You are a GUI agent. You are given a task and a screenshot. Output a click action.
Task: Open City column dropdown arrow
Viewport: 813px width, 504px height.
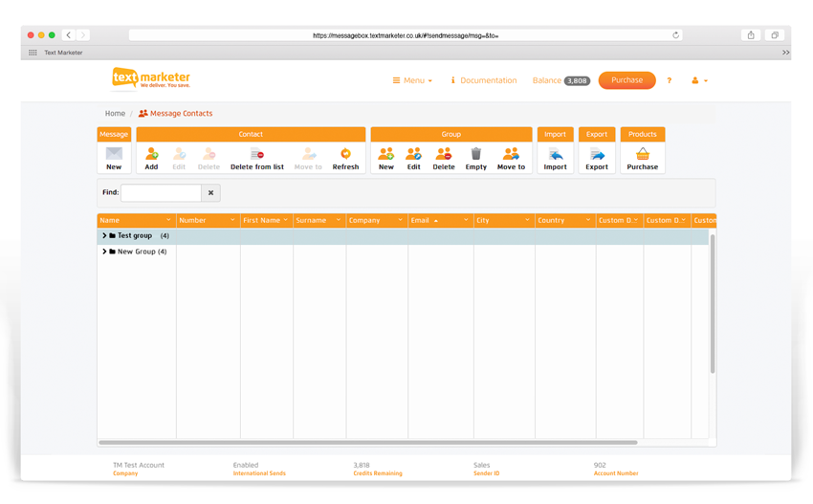pos(527,220)
